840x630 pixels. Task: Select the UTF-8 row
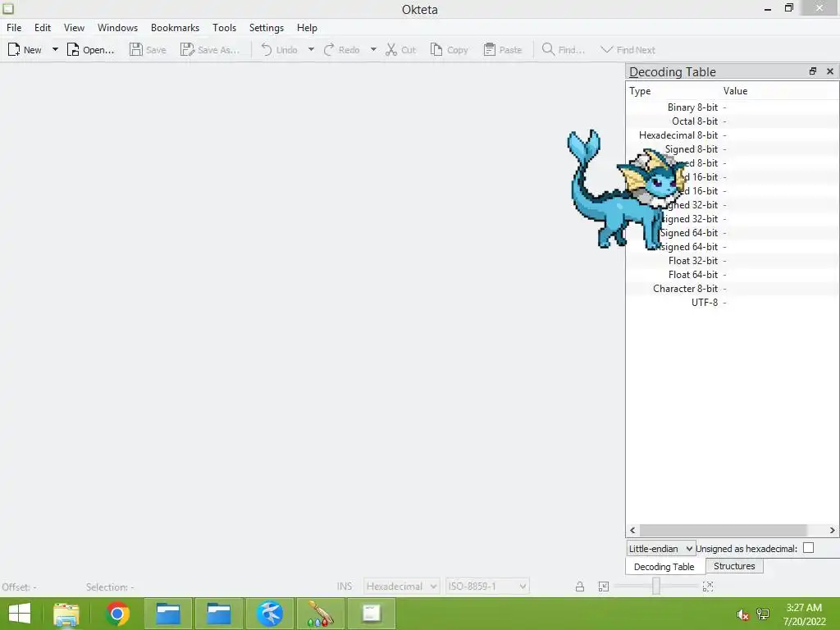click(x=732, y=302)
